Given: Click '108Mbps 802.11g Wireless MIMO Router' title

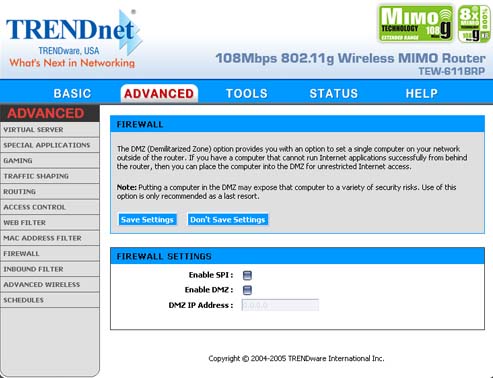Looking at the screenshot, I should 350,58.
